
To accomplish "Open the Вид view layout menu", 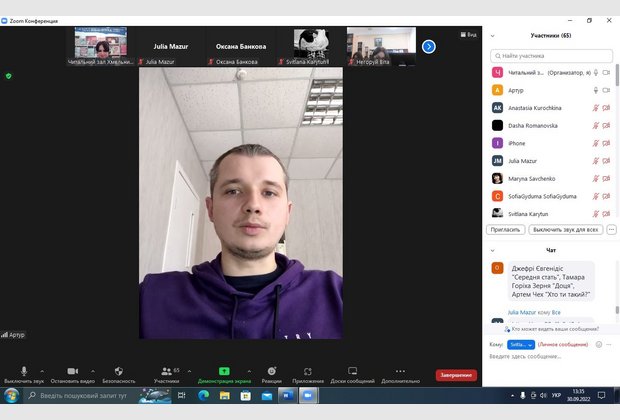I will click(469, 35).
